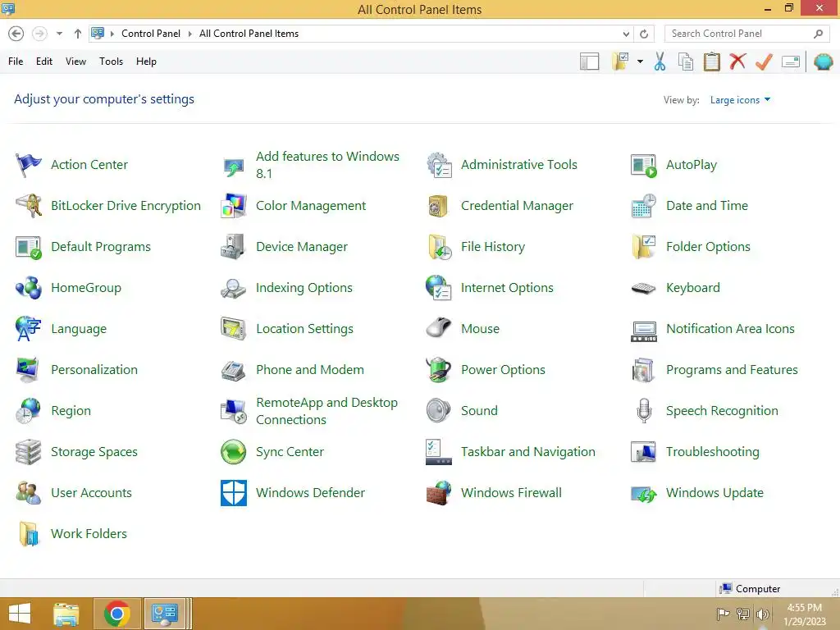Click the orange checkmark toolbar icon

(764, 62)
